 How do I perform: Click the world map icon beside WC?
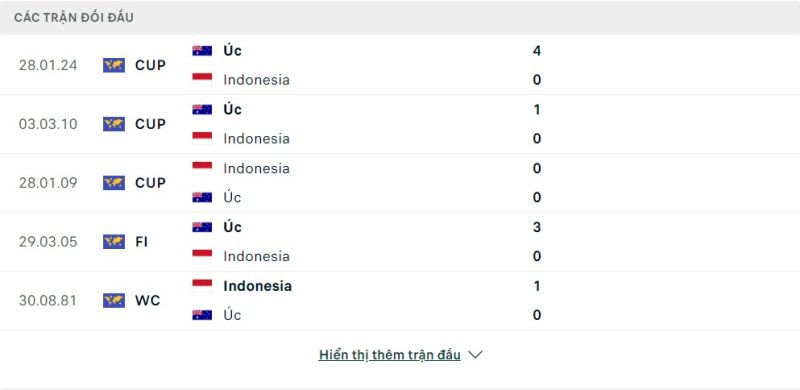[x=114, y=300]
